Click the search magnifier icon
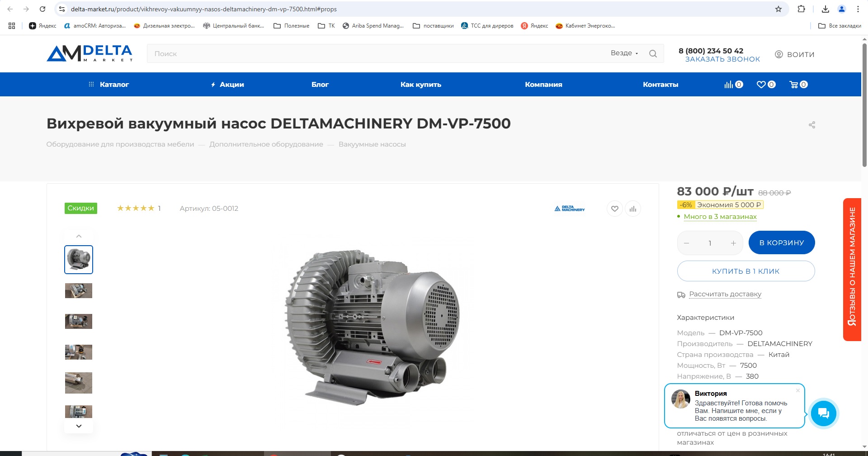 coord(653,53)
